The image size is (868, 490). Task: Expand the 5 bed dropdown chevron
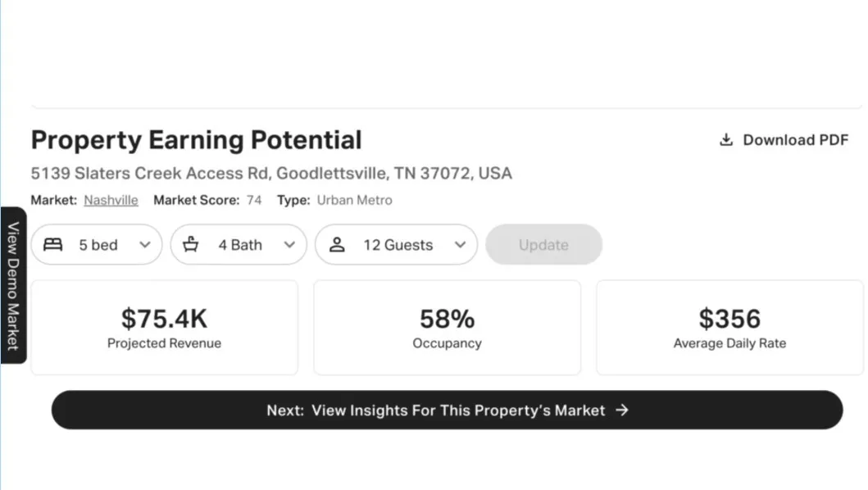click(x=145, y=245)
